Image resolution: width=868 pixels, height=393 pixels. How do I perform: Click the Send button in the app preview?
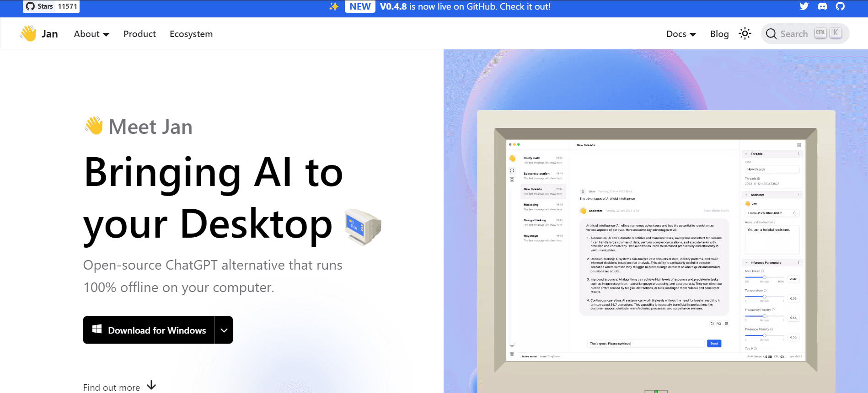coord(714,343)
